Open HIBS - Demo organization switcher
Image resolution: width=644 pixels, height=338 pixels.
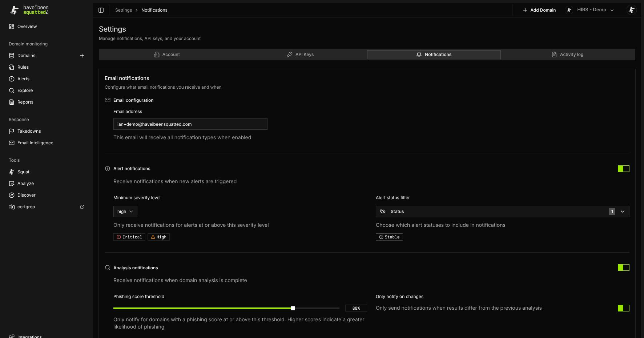point(590,10)
